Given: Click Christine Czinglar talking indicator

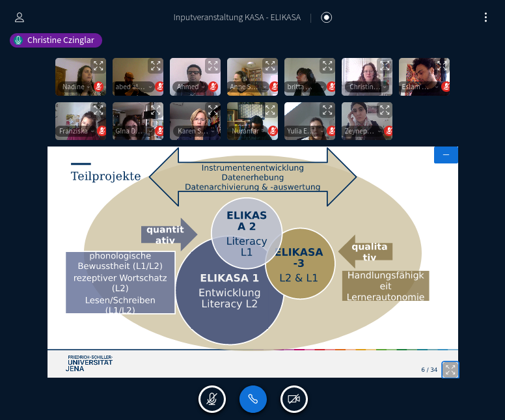Looking at the screenshot, I should tap(56, 40).
